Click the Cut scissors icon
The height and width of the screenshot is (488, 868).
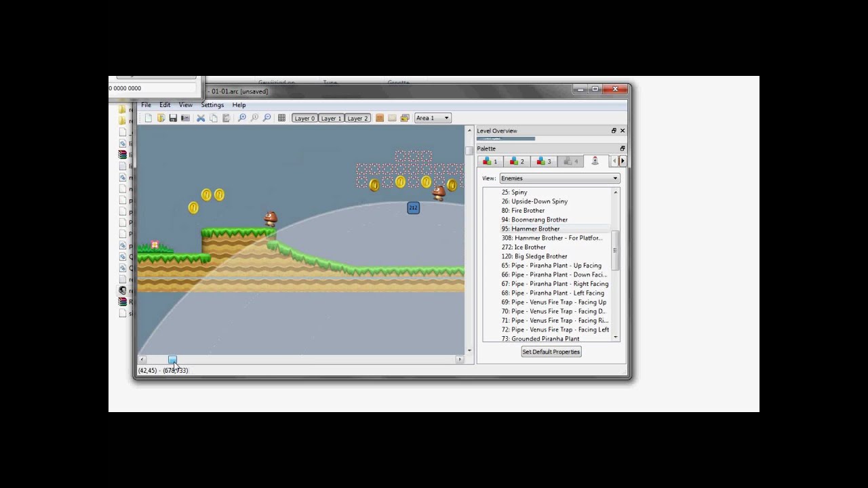pos(201,118)
